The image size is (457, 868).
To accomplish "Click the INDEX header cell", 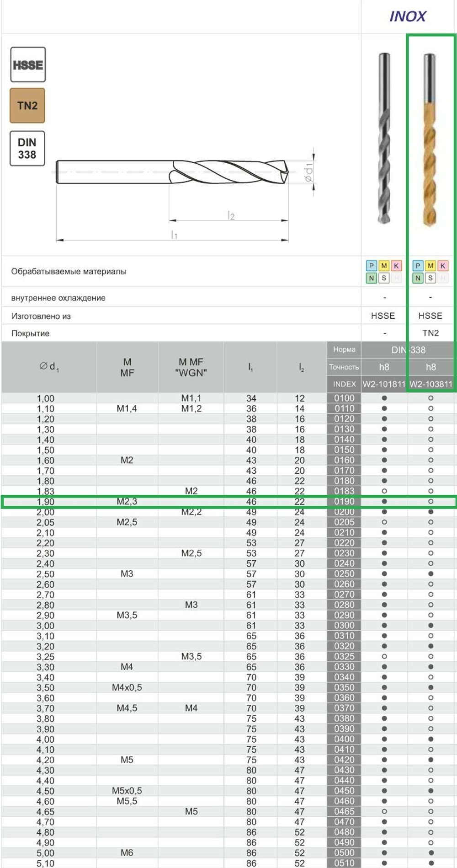I will (344, 384).
